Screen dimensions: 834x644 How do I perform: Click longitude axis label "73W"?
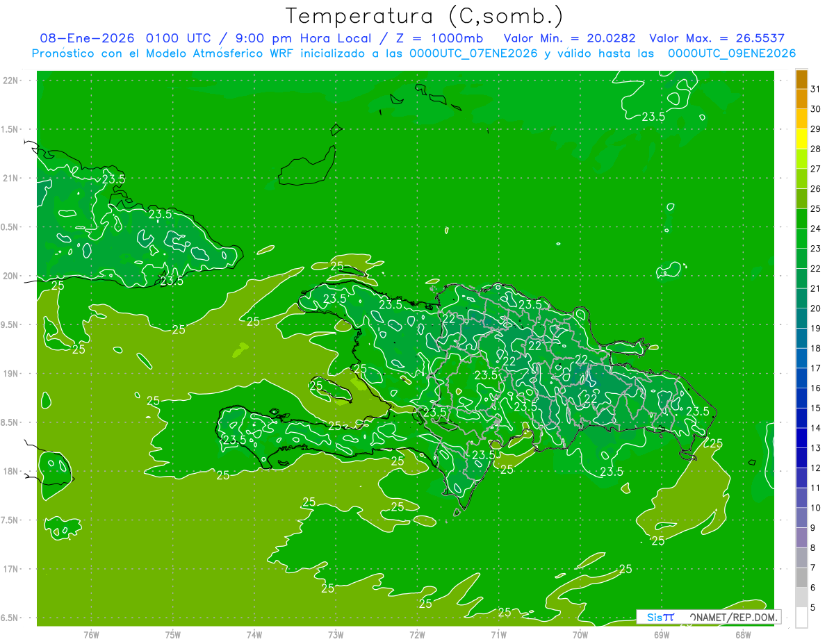[x=336, y=634]
